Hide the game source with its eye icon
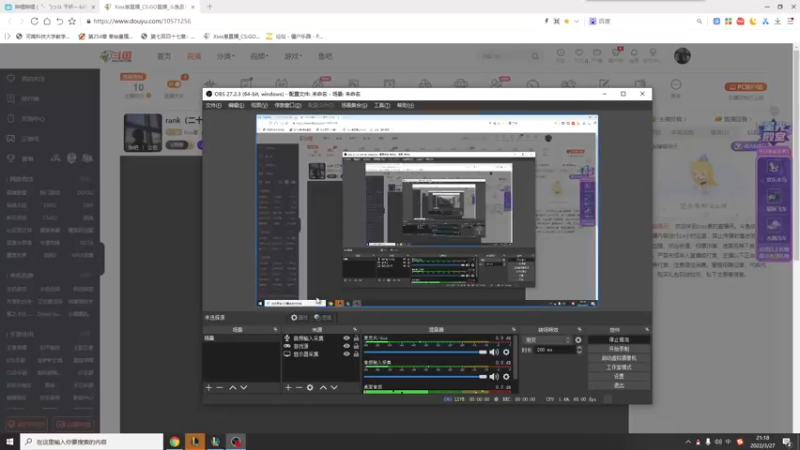Image resolution: width=800 pixels, height=450 pixels. point(346,346)
